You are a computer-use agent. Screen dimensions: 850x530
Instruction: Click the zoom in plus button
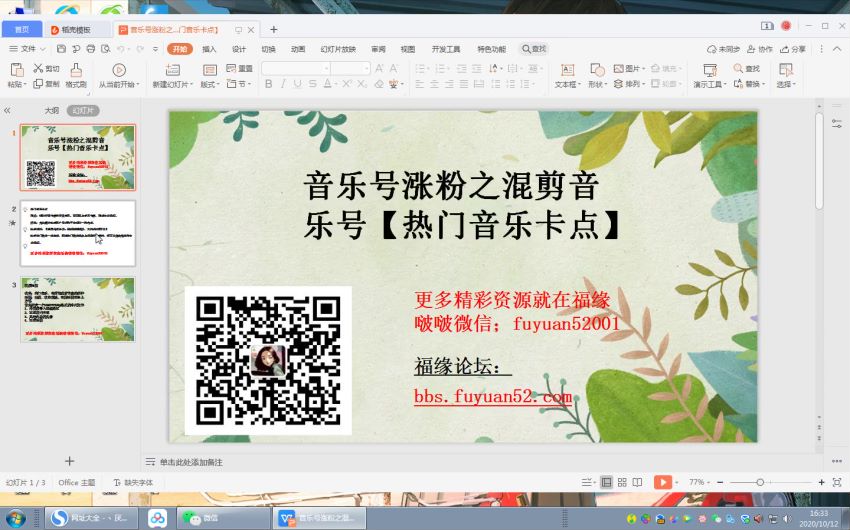821,482
